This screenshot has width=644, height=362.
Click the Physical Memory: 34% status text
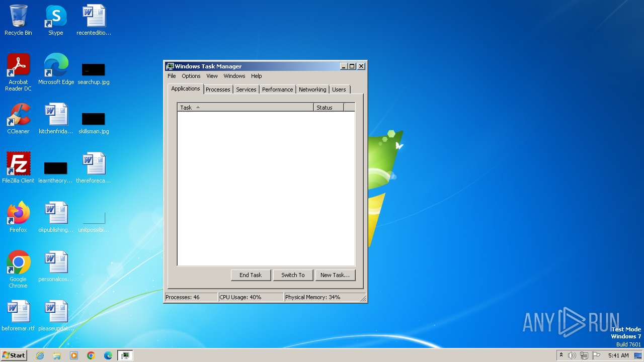click(x=312, y=297)
